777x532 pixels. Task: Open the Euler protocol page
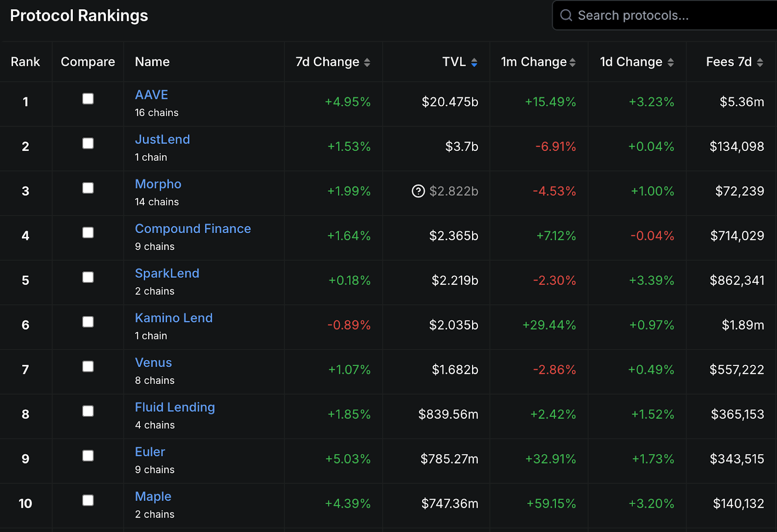tap(150, 452)
